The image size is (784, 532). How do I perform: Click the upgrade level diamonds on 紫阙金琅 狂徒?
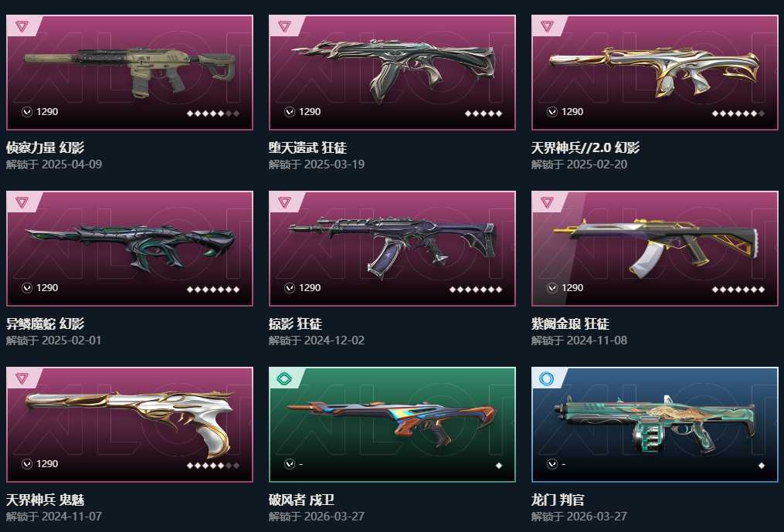tap(738, 290)
